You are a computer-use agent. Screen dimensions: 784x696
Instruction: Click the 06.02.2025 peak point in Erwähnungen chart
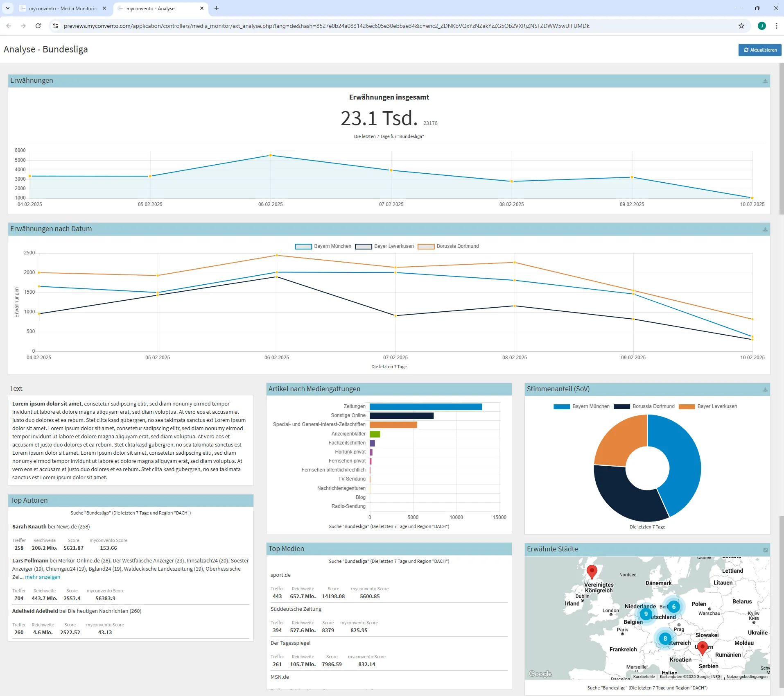(x=270, y=155)
